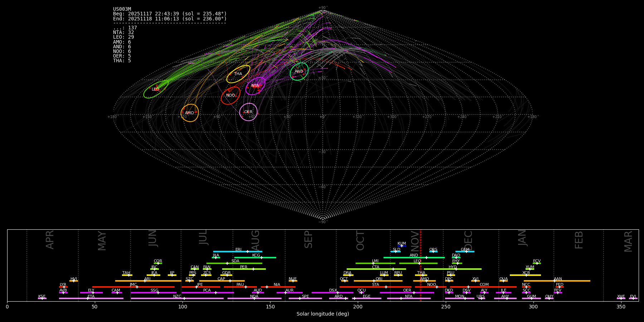Click the 'End: 20251118 11:06:13' line
Screen dimensions: 644x322
(x=170, y=19)
